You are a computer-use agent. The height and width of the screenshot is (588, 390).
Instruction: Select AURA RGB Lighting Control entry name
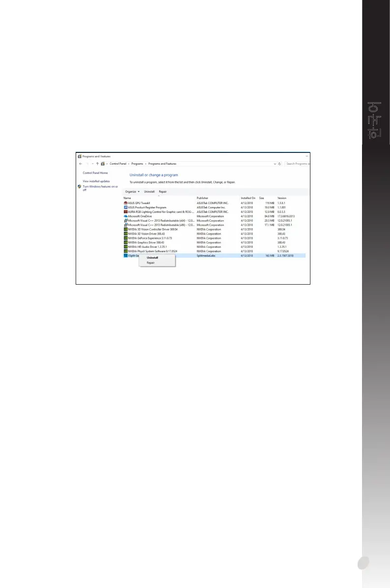tap(161, 212)
